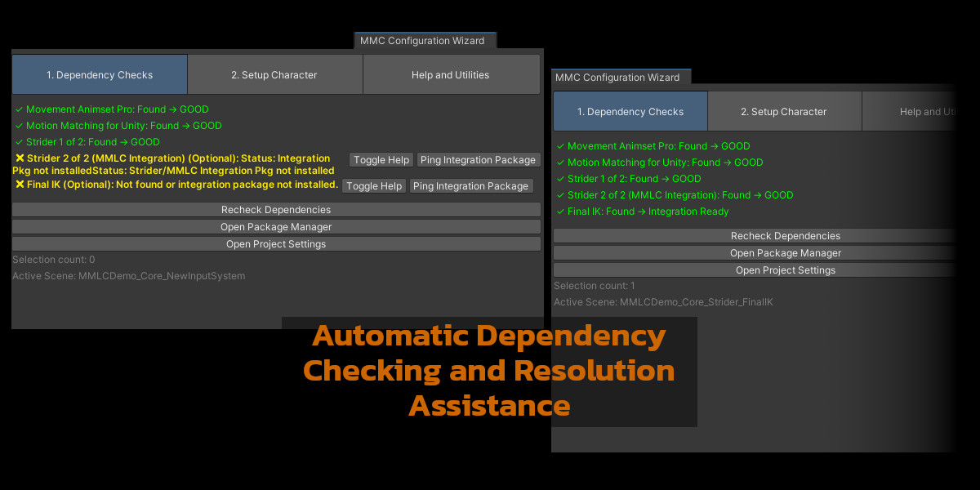This screenshot has width=980, height=490.
Task: Click green checkmark beside Movement Animset Pro, left window
Action: click(x=19, y=109)
